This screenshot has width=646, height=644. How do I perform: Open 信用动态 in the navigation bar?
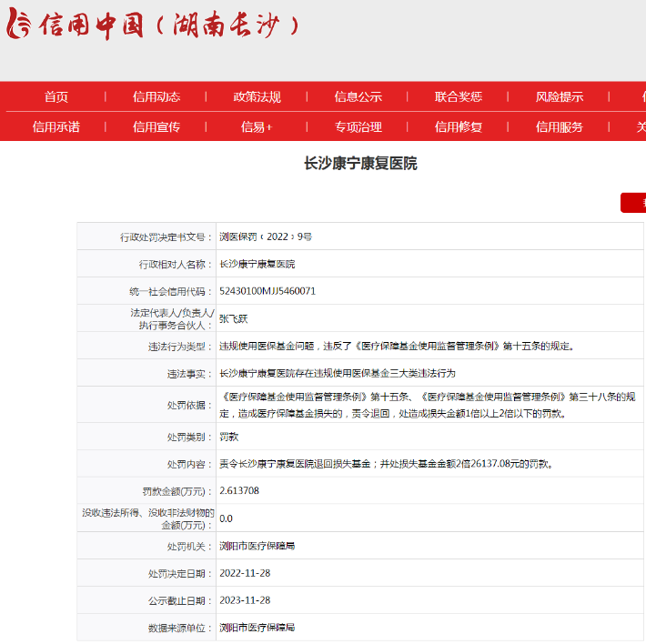tap(156, 96)
